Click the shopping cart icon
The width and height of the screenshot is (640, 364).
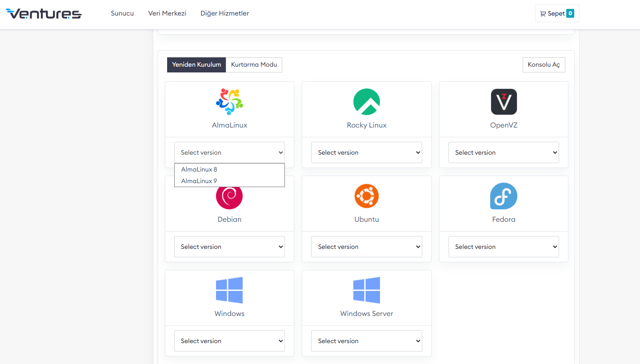coord(543,14)
